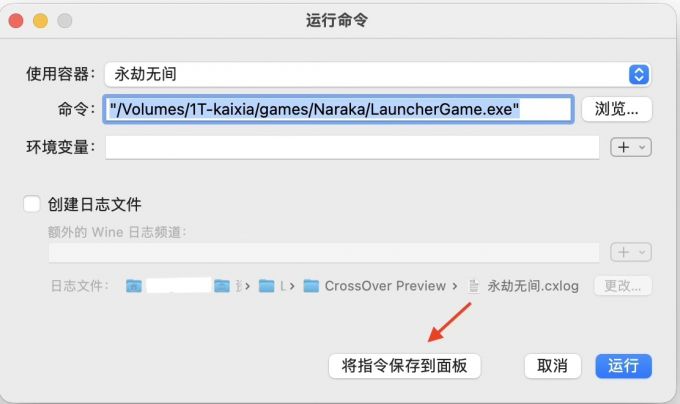Click 将指令保存到面板 button
The height and width of the screenshot is (404, 680).
pos(404,366)
